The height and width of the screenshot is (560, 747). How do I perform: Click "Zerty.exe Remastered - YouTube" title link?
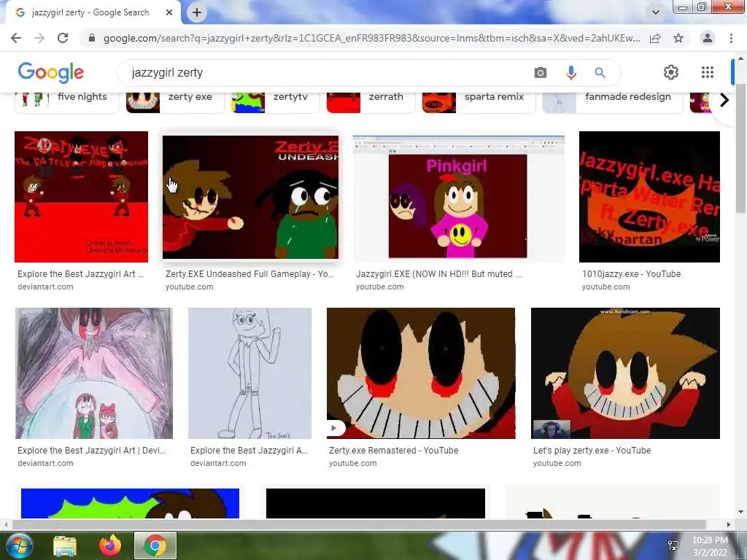pos(393,451)
